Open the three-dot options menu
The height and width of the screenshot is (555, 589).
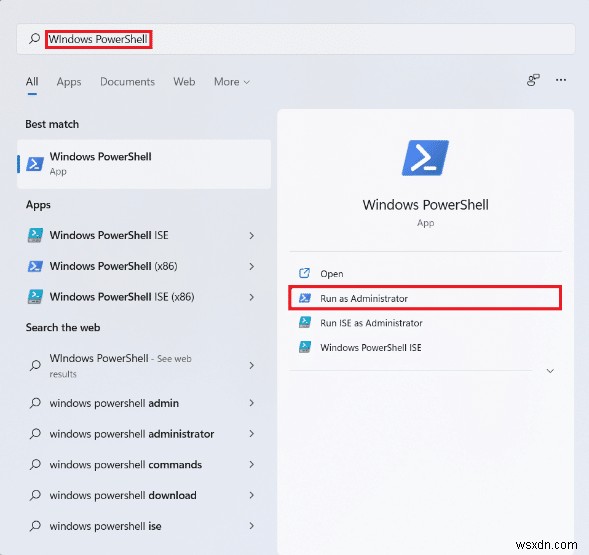point(561,80)
